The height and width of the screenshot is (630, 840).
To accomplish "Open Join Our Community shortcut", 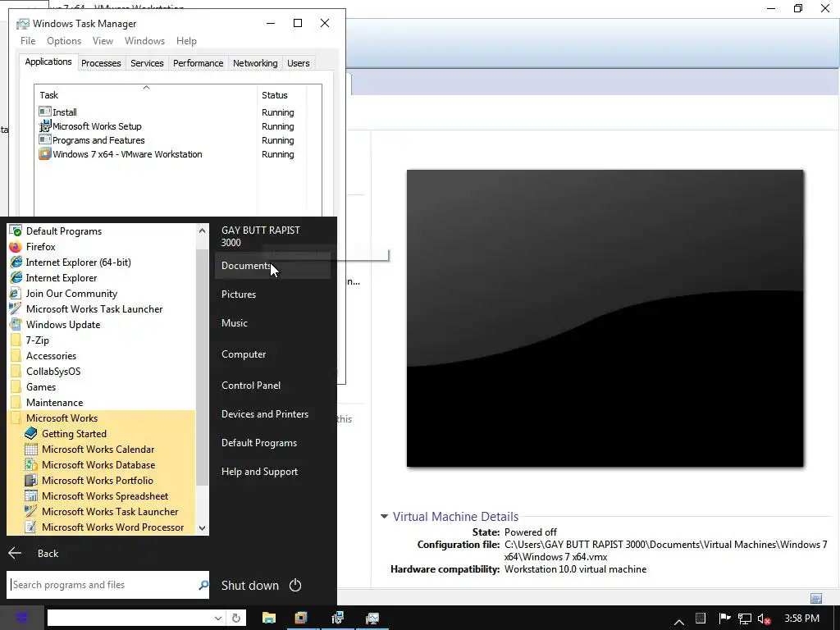I will pos(71,294).
